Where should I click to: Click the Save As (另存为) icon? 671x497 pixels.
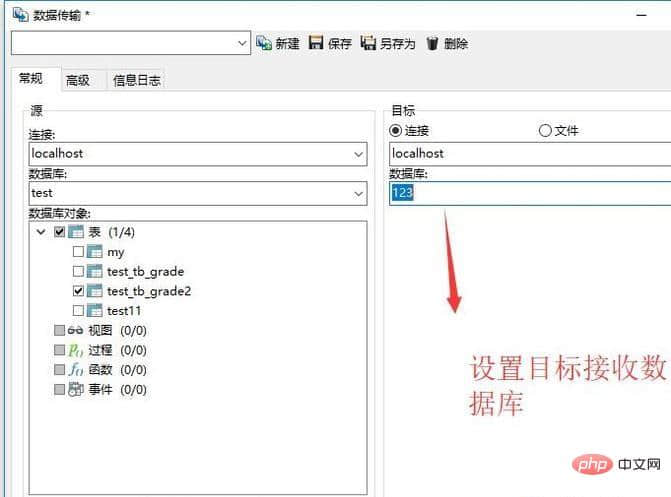coord(368,43)
